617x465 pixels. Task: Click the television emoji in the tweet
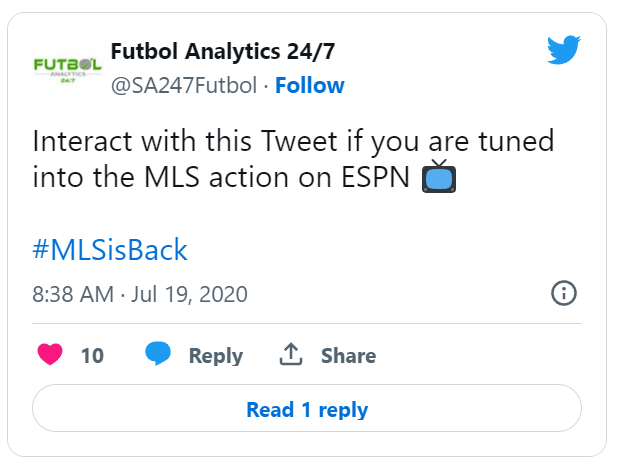pos(439,176)
